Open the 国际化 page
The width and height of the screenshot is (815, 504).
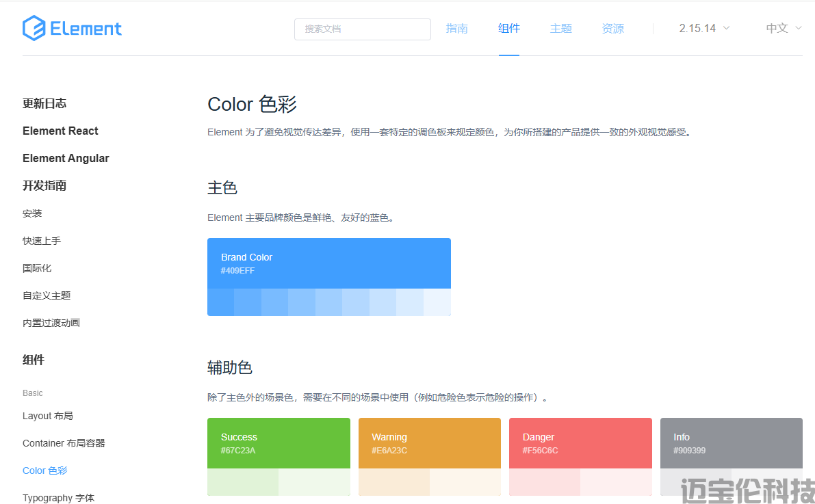(37, 268)
